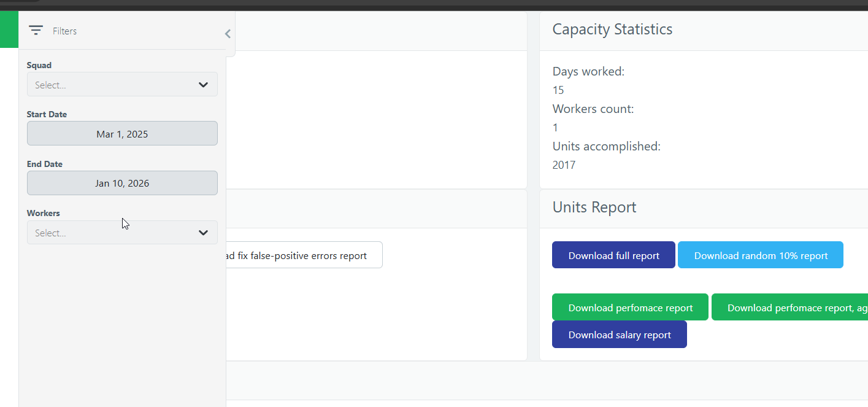The image size is (868, 407).
Task: Click Download full report button
Action: [613, 255]
